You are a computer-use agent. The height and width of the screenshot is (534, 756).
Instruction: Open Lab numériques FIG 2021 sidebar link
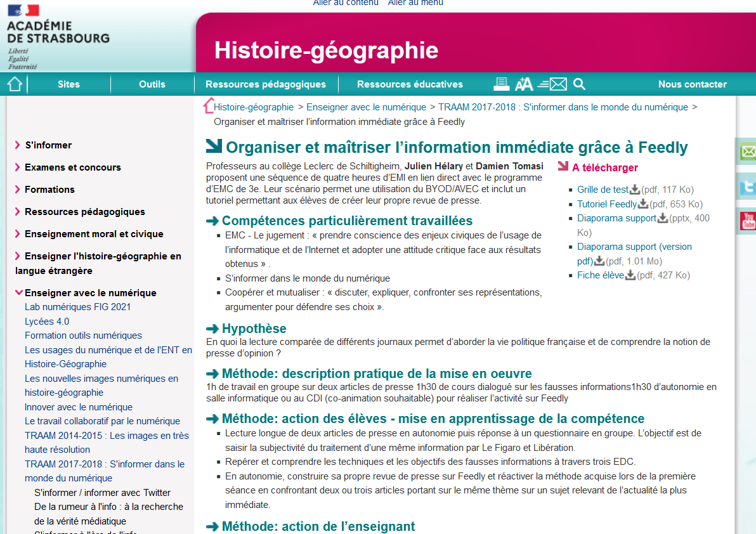77,307
